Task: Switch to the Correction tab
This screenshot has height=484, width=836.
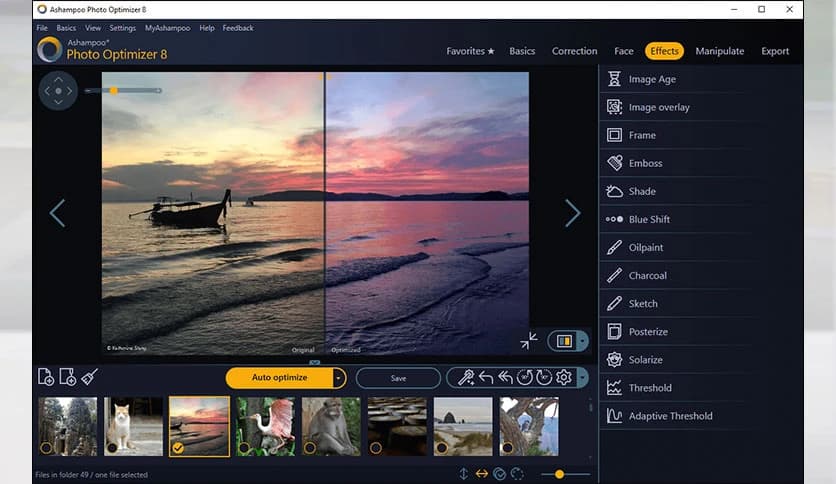Action: point(574,51)
